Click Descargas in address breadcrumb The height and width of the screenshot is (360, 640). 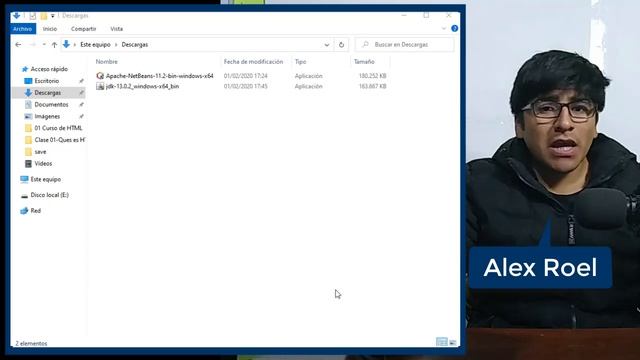coord(135,44)
